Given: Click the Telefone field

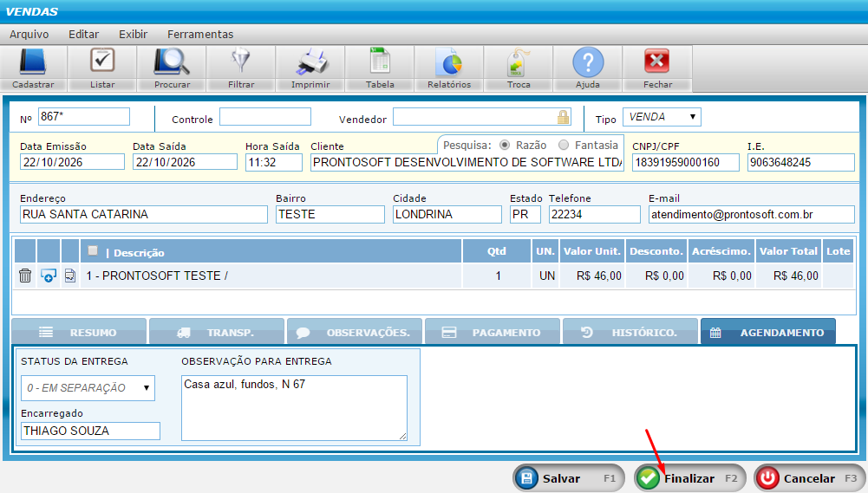Looking at the screenshot, I should pyautogui.click(x=595, y=214).
